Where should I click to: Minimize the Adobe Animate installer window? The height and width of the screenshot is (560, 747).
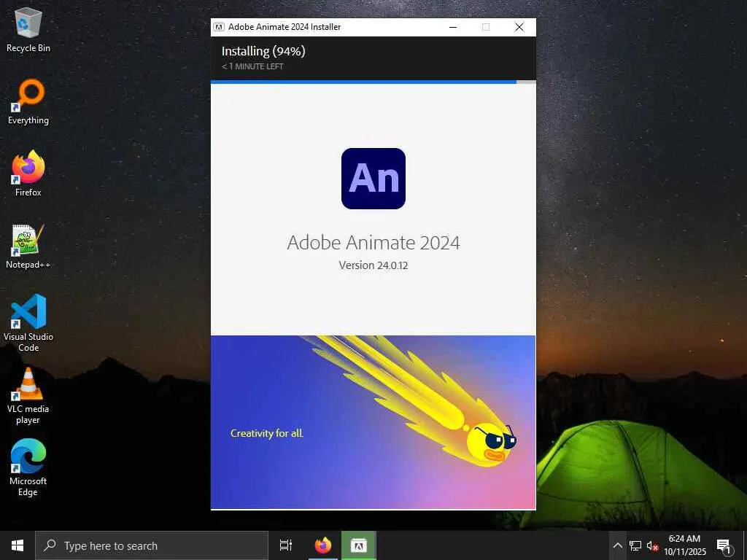pos(453,27)
